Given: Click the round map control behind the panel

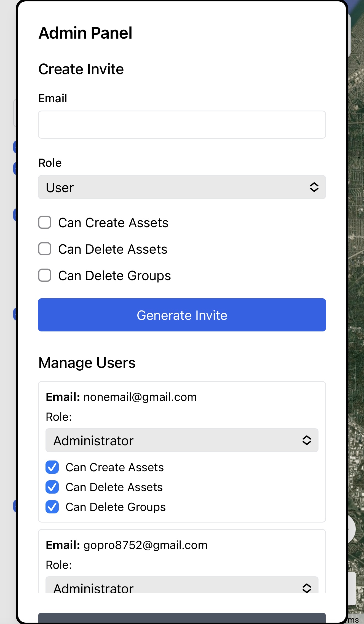Looking at the screenshot, I should pos(351,529).
